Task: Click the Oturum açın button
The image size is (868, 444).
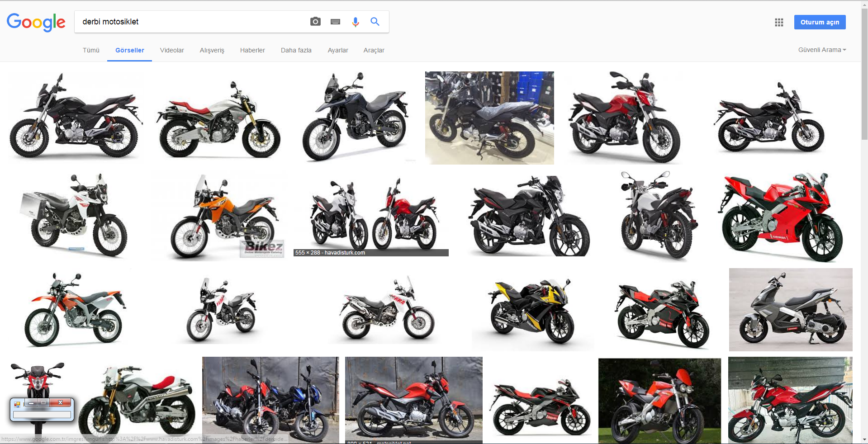Action: pyautogui.click(x=820, y=22)
